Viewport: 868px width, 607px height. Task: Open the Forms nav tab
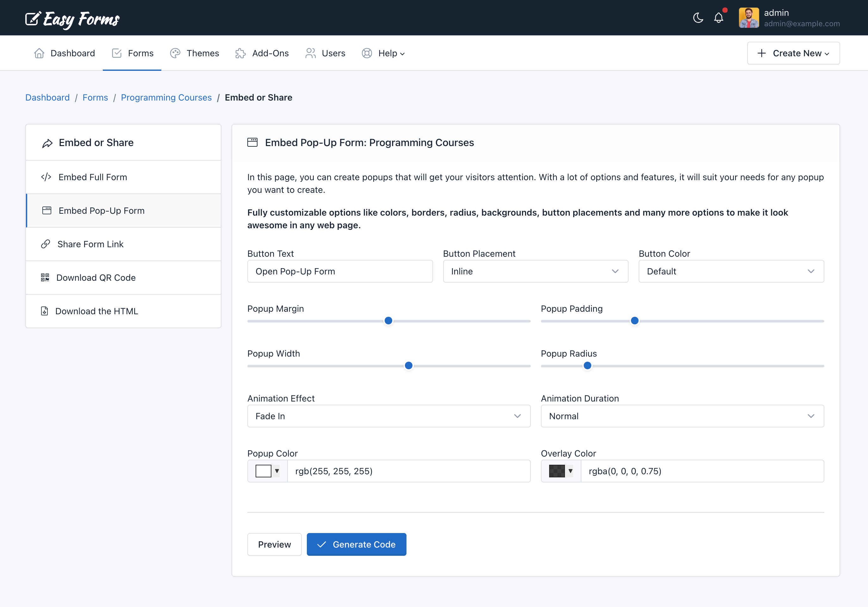pyautogui.click(x=132, y=53)
